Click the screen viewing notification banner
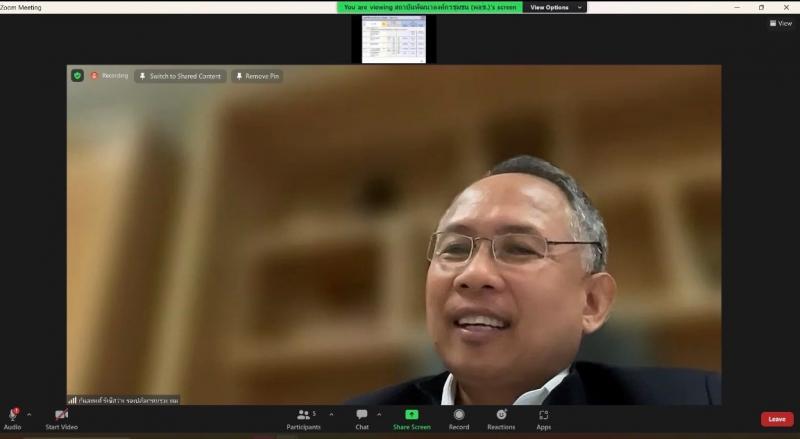This screenshot has width=800, height=439. [430, 7]
